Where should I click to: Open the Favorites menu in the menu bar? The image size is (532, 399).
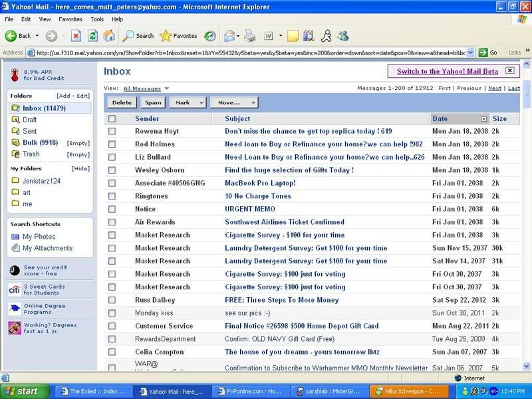click(x=70, y=19)
